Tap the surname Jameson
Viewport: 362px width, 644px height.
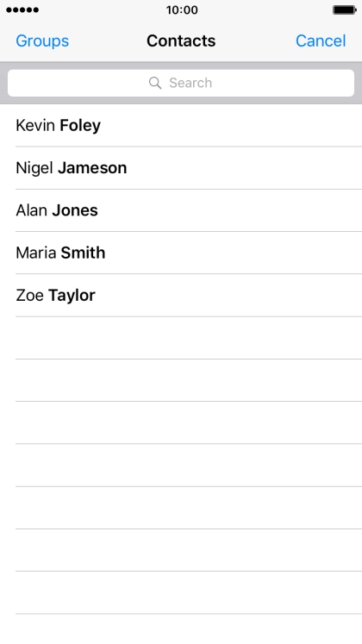click(92, 168)
